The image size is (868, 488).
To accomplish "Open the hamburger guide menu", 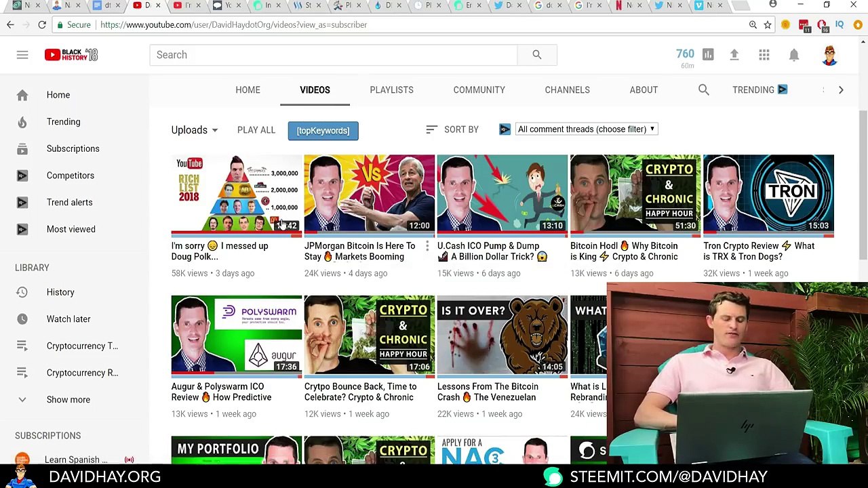I will pyautogui.click(x=22, y=55).
